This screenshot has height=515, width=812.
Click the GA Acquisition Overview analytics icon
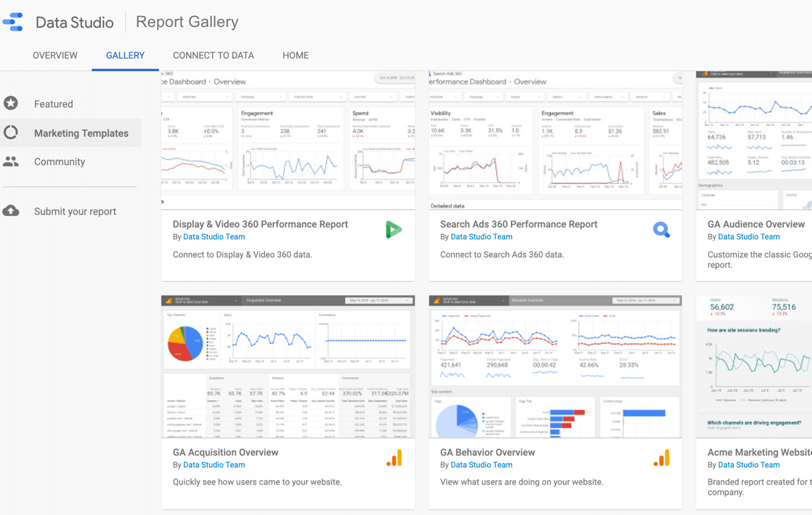pyautogui.click(x=394, y=458)
